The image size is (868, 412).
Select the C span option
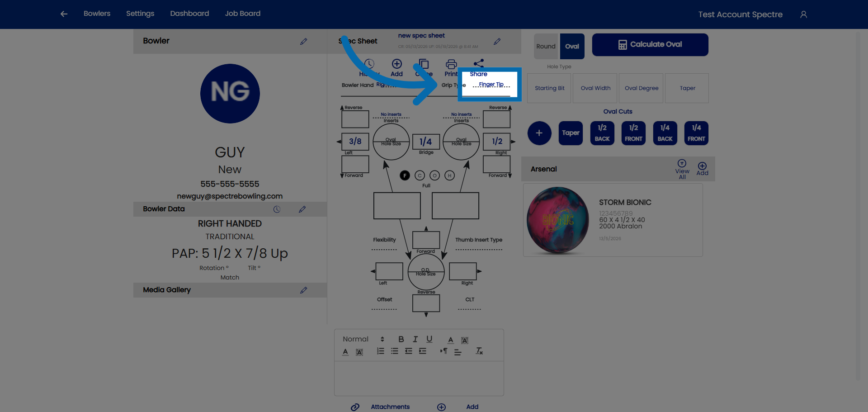(x=420, y=175)
